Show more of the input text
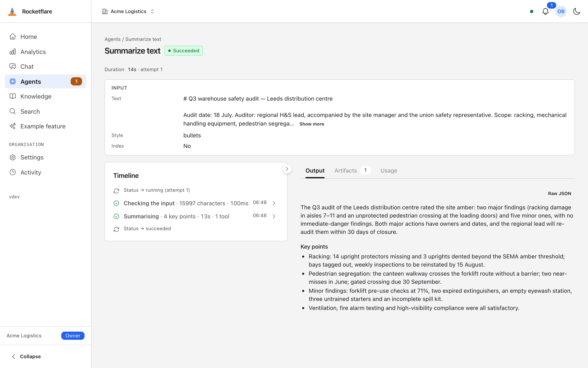Image resolution: width=588 pixels, height=368 pixels. [x=312, y=124]
